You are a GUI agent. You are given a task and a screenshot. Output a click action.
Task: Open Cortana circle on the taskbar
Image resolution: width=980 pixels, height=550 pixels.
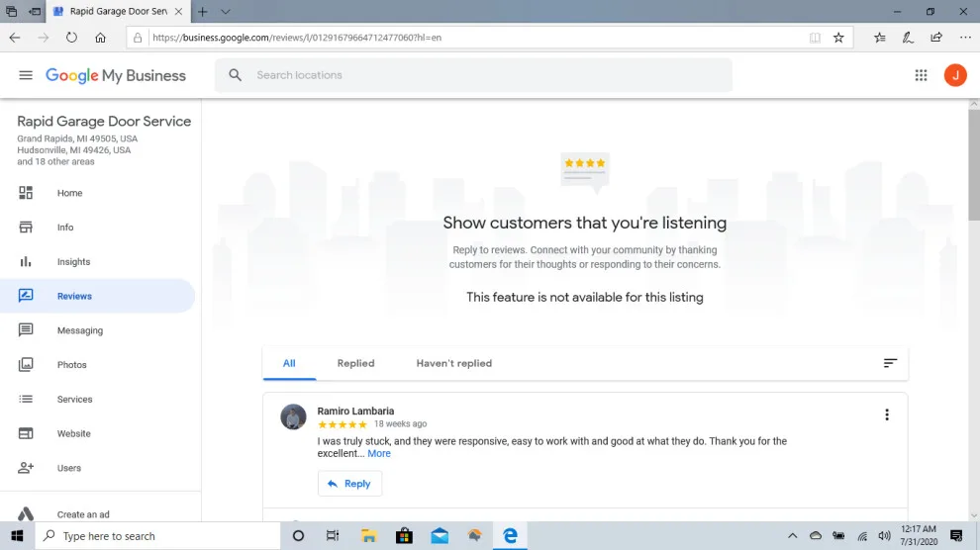click(x=298, y=535)
